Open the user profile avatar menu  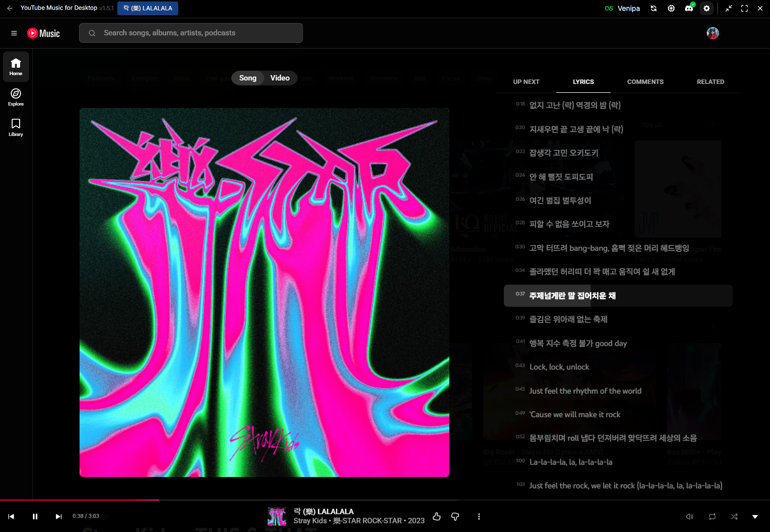click(x=713, y=33)
